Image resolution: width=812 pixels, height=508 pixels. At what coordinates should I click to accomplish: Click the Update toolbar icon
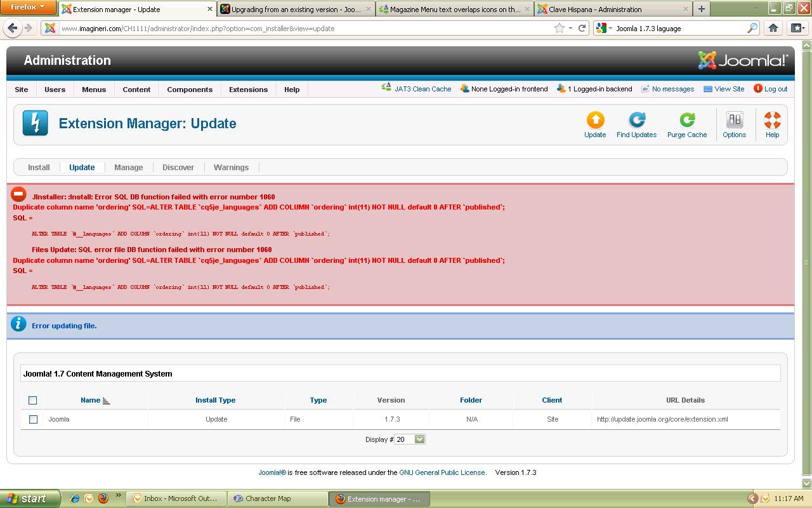pos(595,120)
